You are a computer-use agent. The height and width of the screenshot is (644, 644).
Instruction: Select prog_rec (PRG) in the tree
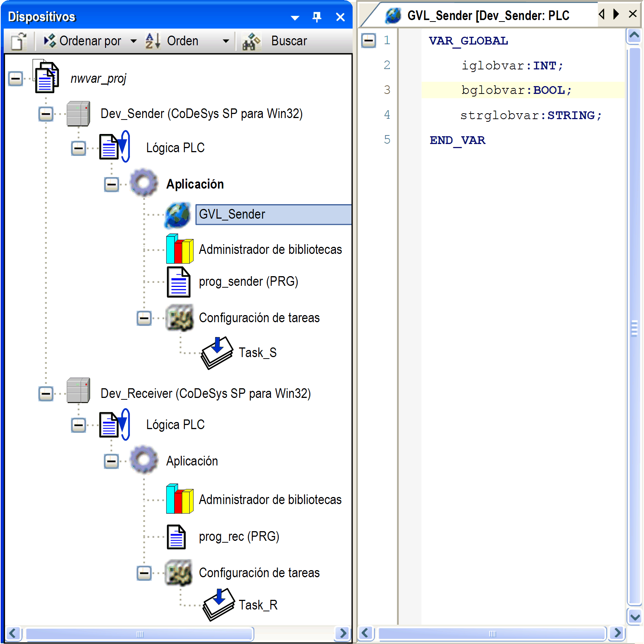point(239,537)
